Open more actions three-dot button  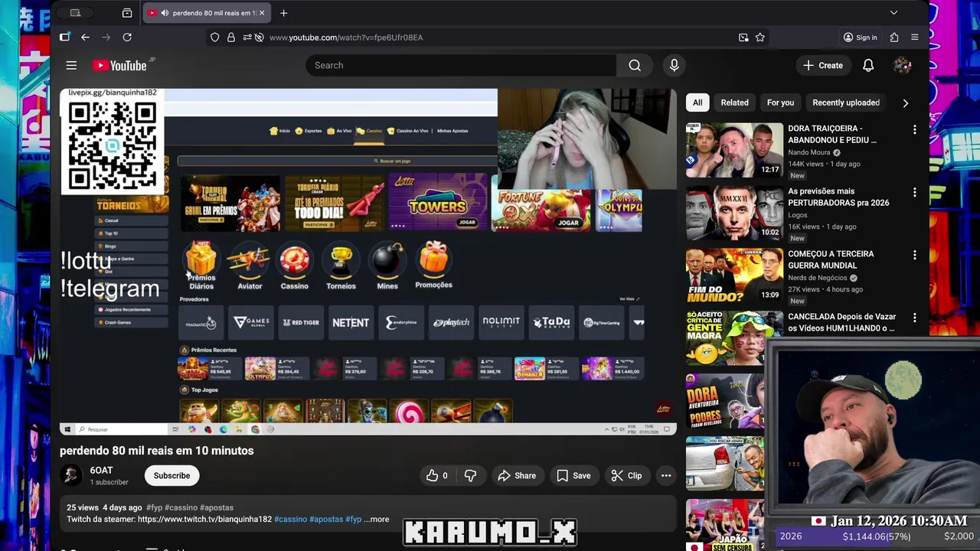(666, 476)
